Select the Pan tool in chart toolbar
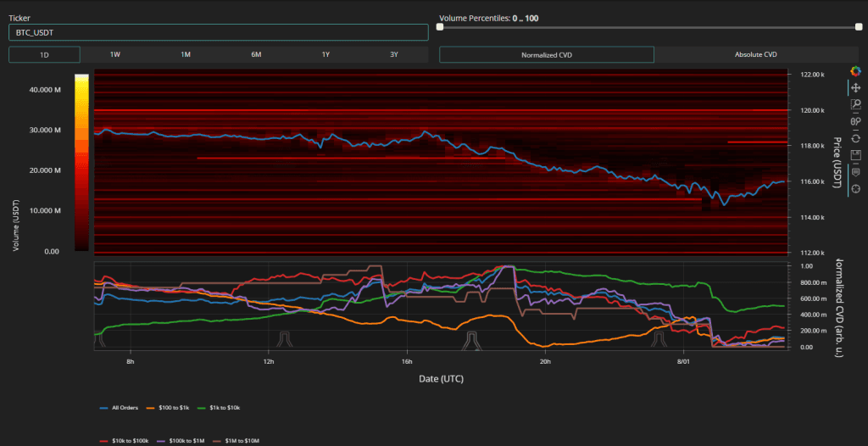868x446 pixels. (856, 87)
